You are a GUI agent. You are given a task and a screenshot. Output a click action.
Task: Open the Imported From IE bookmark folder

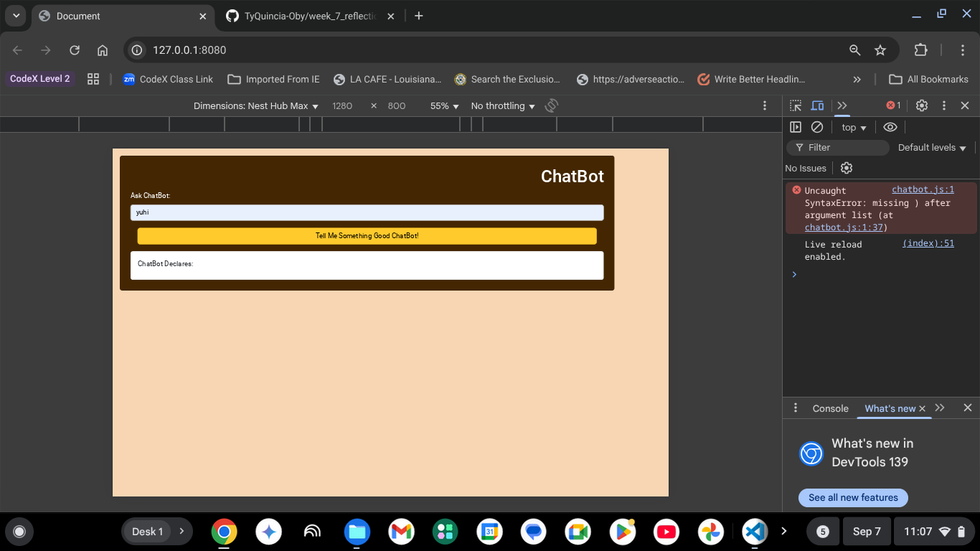coord(274,80)
